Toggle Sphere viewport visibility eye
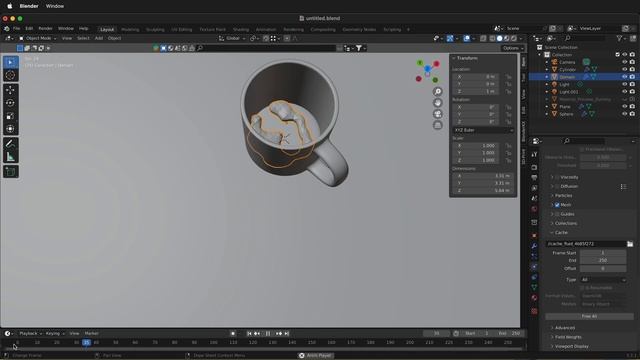640x360 pixels. (x=624, y=114)
